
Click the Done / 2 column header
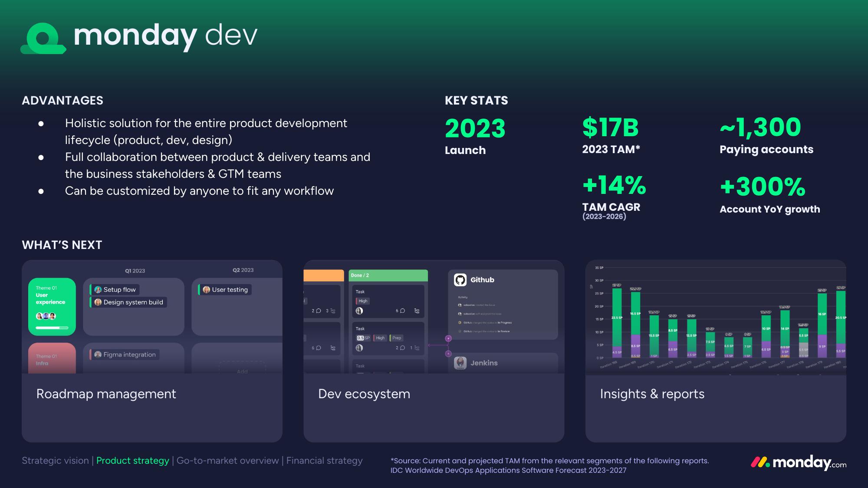point(388,275)
